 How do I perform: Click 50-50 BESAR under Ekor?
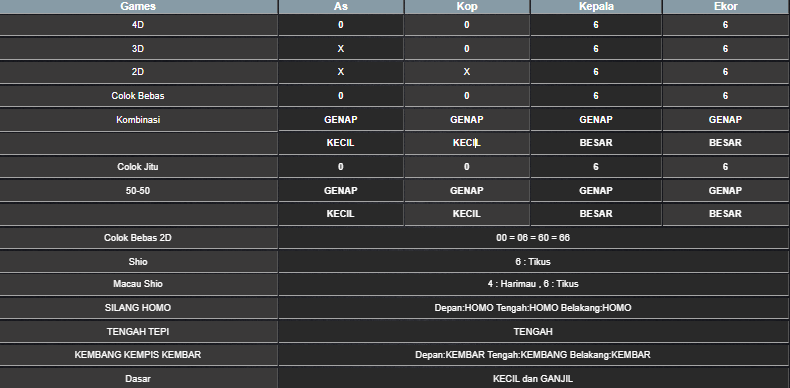point(726,214)
